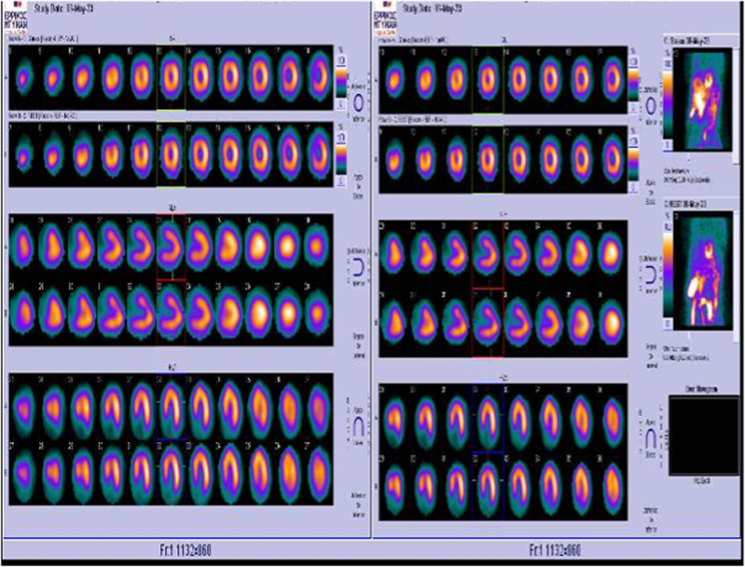Click the color scale beside stress raw projection image

pyautogui.click(x=668, y=105)
